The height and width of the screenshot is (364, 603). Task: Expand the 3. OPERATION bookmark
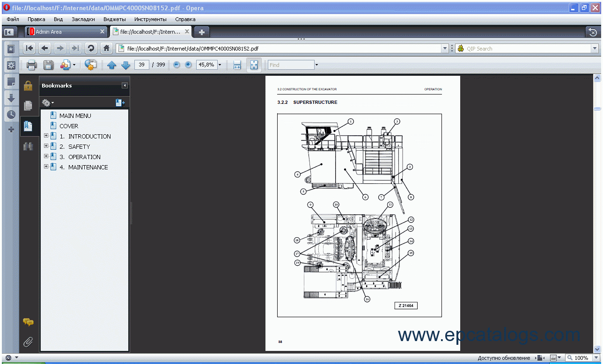(46, 157)
